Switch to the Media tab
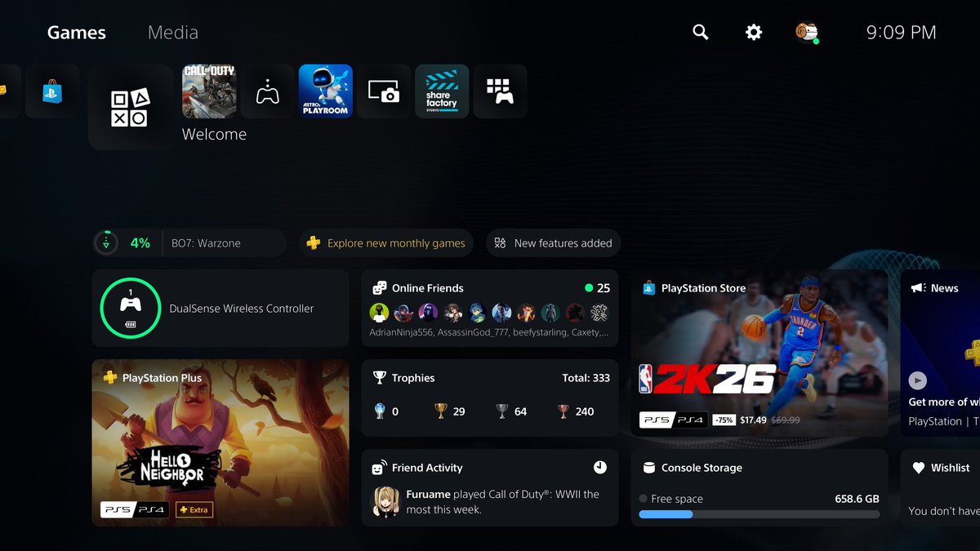 [x=173, y=33]
